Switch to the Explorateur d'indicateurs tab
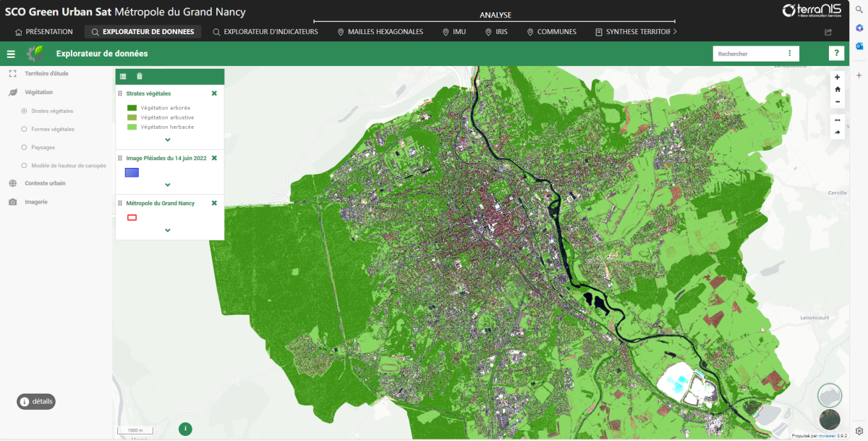This screenshot has width=868, height=441. click(265, 32)
